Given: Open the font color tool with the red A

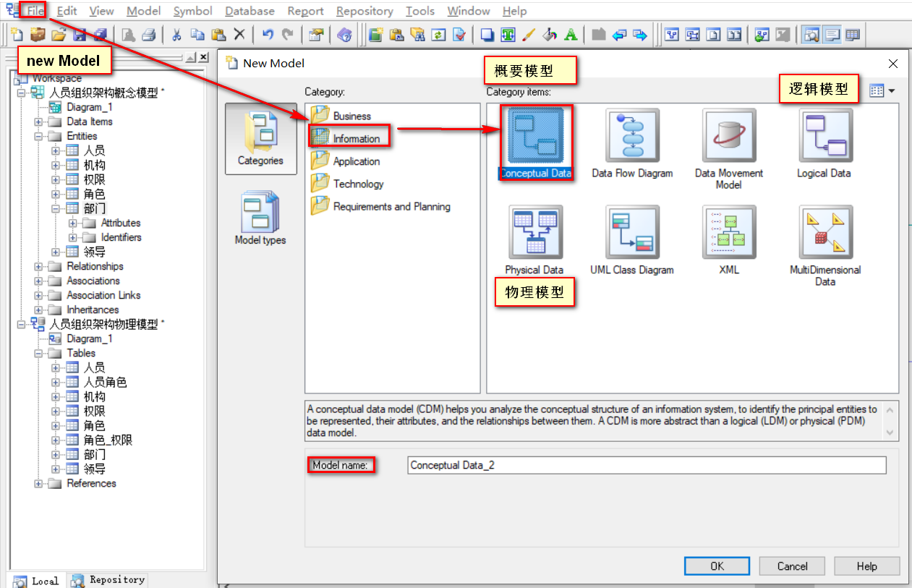Looking at the screenshot, I should (x=571, y=34).
